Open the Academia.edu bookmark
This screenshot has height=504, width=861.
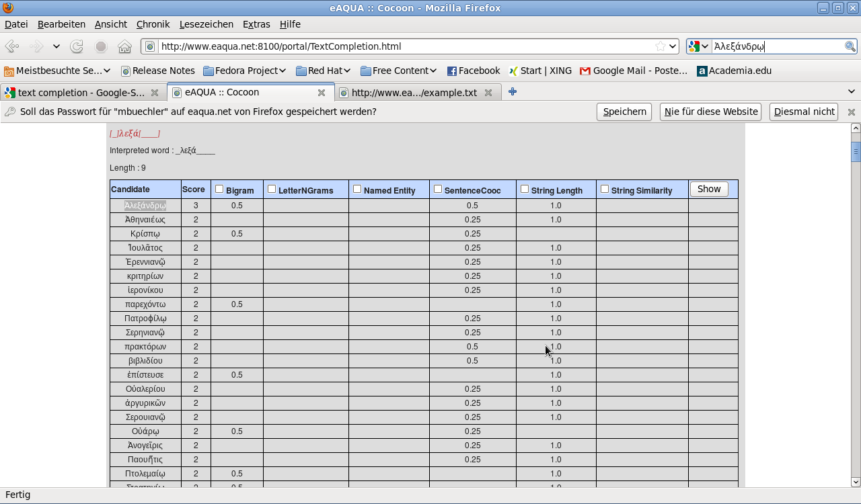[x=734, y=71]
